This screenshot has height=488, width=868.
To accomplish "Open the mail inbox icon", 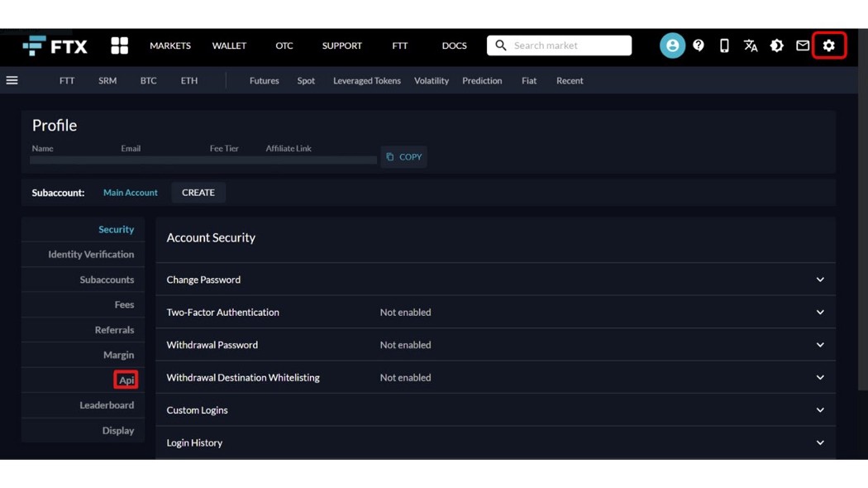I will tap(803, 45).
